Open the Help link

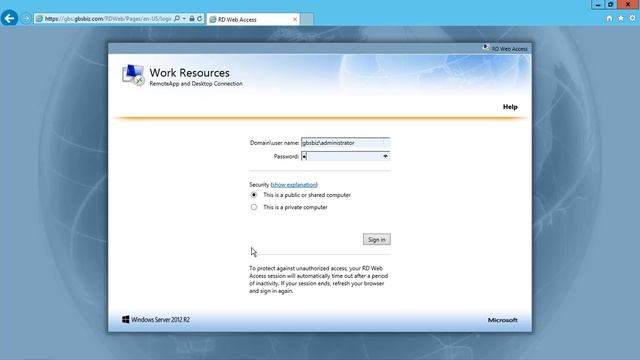(x=510, y=107)
